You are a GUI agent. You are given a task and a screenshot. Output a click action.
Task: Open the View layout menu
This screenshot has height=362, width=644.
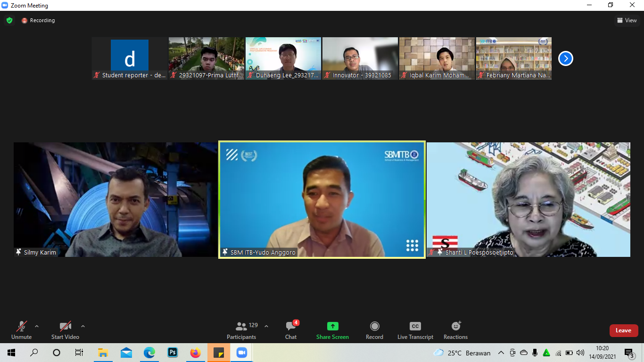pos(627,20)
